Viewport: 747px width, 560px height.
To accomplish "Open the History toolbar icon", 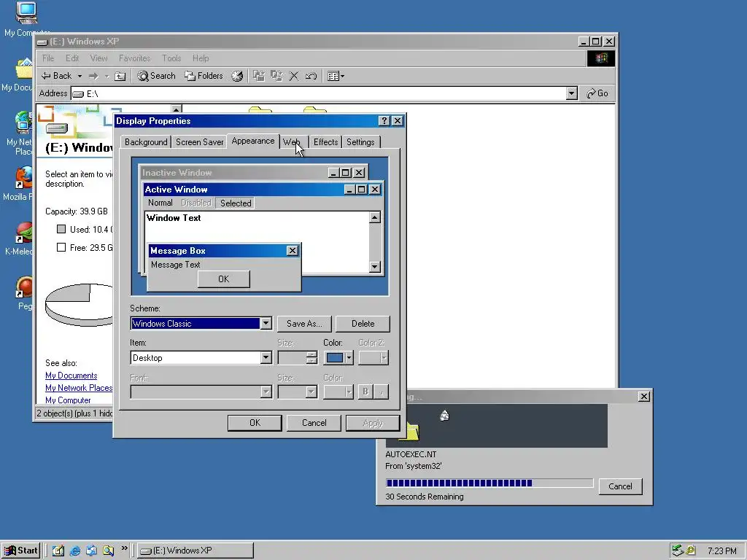I will pos(237,76).
